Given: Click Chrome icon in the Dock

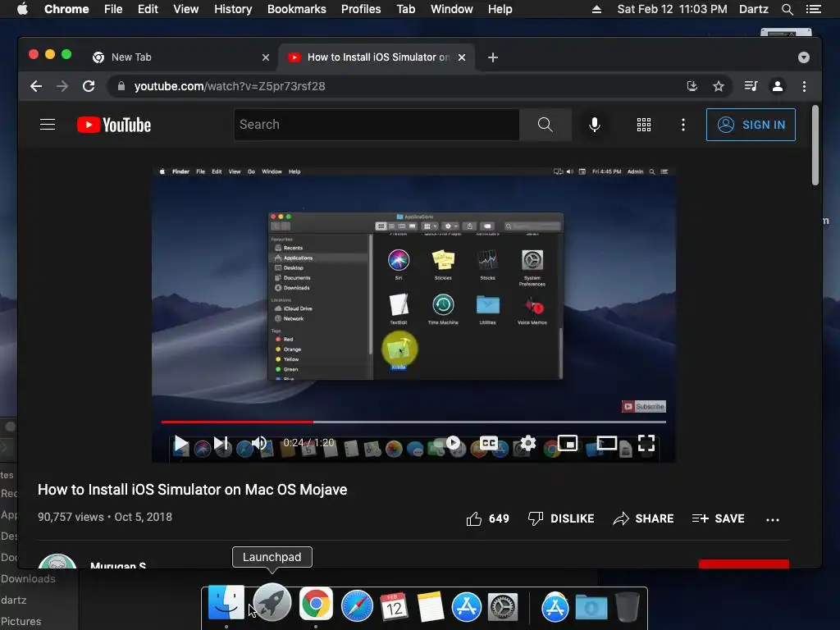Looking at the screenshot, I should tap(316, 604).
